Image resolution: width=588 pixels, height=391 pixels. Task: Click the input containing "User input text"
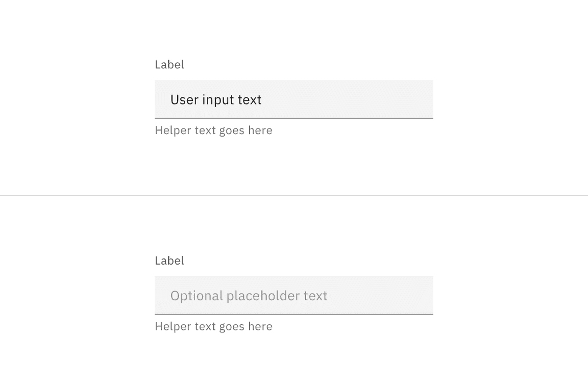pyautogui.click(x=294, y=99)
